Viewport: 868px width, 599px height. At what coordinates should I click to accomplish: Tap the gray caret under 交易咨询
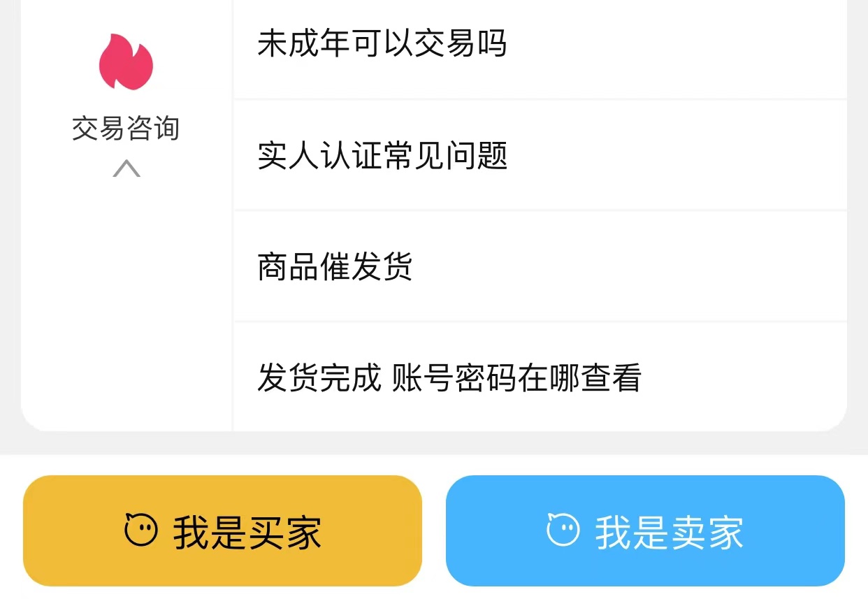[x=126, y=168]
